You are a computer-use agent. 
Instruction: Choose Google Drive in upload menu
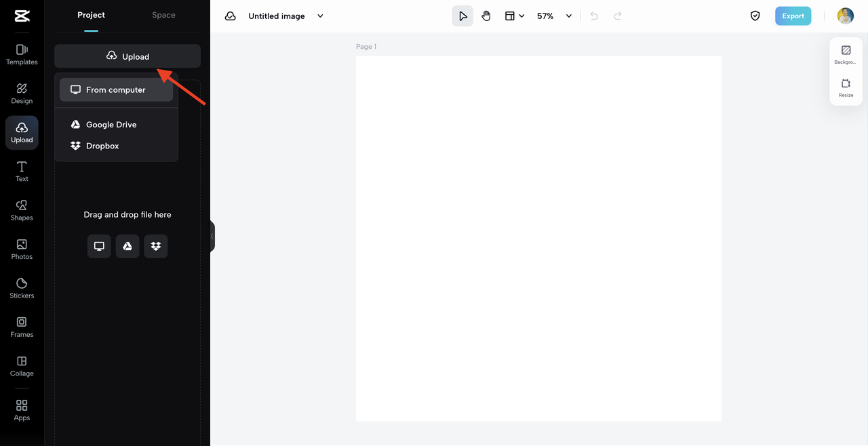click(116, 125)
